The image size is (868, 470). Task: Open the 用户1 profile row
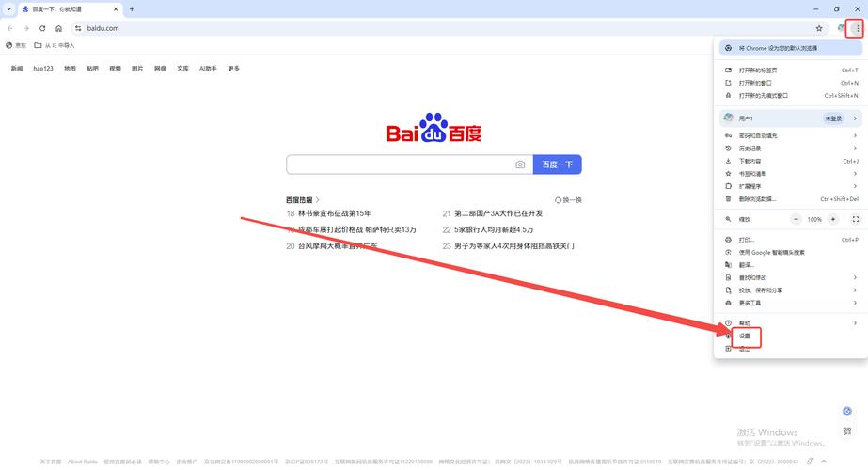point(791,118)
